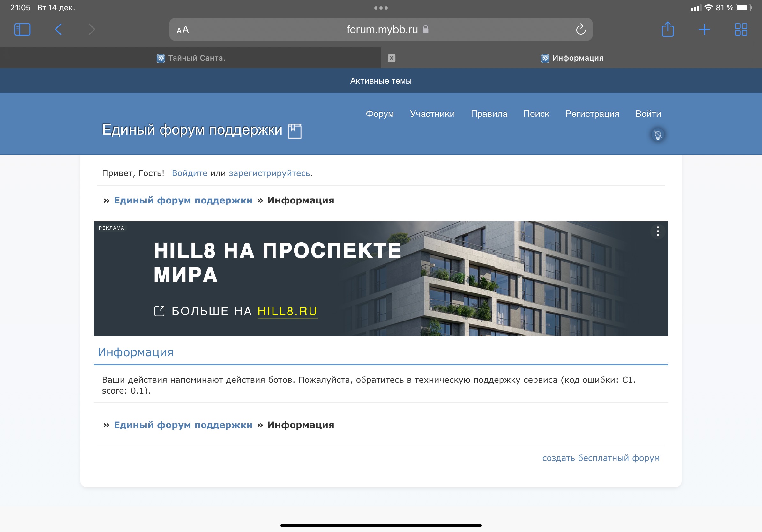The width and height of the screenshot is (762, 532).
Task: Open the Поиск page
Action: click(536, 114)
